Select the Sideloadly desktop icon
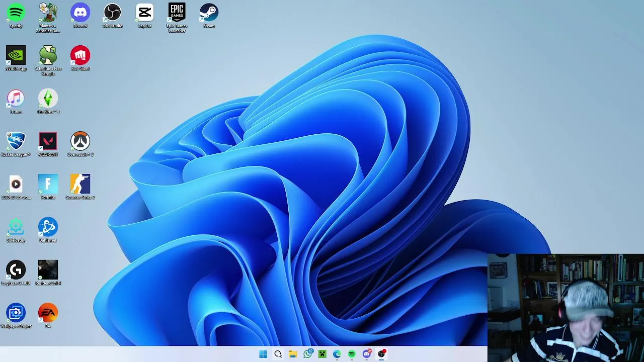The image size is (644, 362). pos(16,230)
